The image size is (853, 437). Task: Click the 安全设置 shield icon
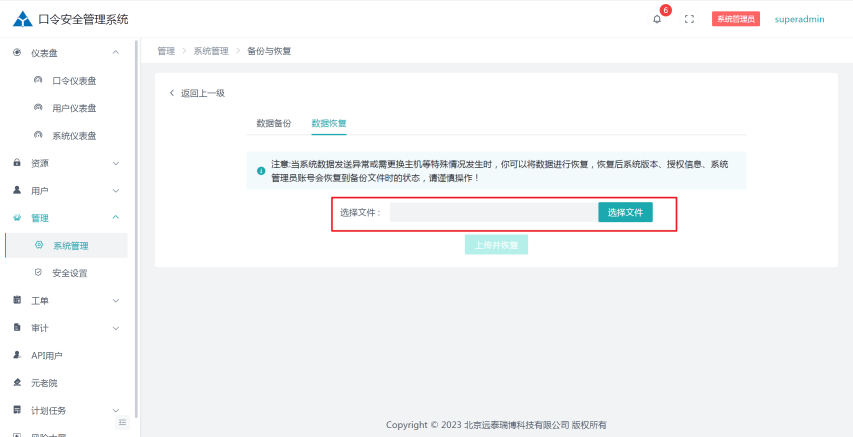38,272
